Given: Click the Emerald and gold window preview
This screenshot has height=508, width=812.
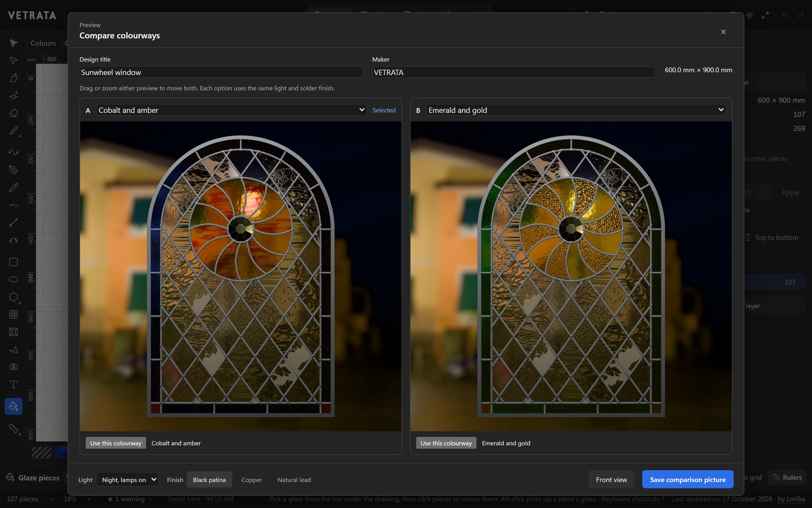Looking at the screenshot, I should tap(571, 276).
